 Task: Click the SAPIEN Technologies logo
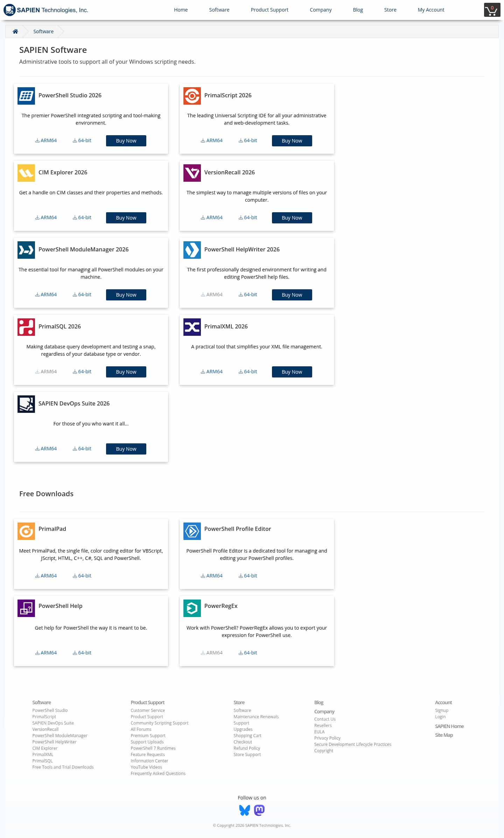[46, 10]
